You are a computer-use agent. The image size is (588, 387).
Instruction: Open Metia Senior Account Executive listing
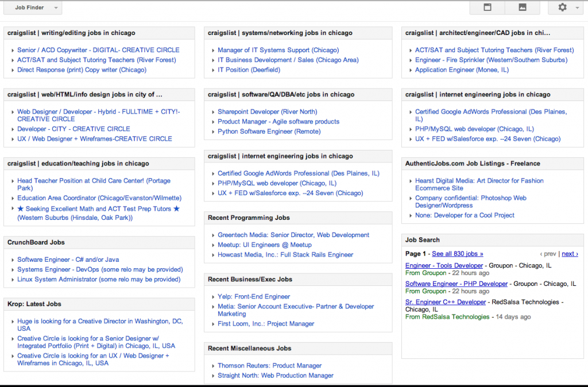coord(296,310)
